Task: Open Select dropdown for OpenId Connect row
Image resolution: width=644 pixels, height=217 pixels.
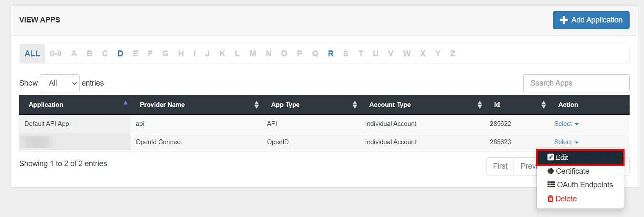Action: click(x=566, y=142)
